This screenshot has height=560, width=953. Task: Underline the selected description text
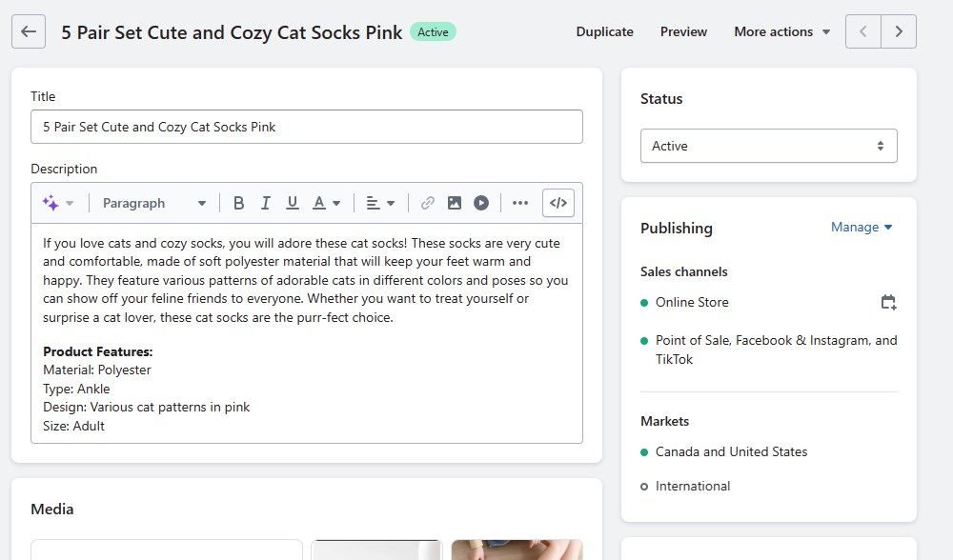[293, 203]
